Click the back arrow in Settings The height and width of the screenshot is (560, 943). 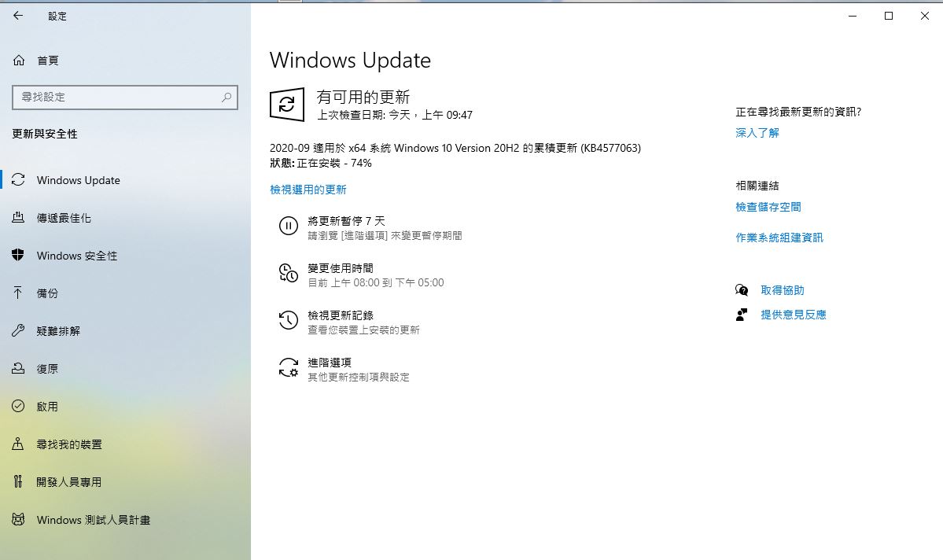(18, 16)
